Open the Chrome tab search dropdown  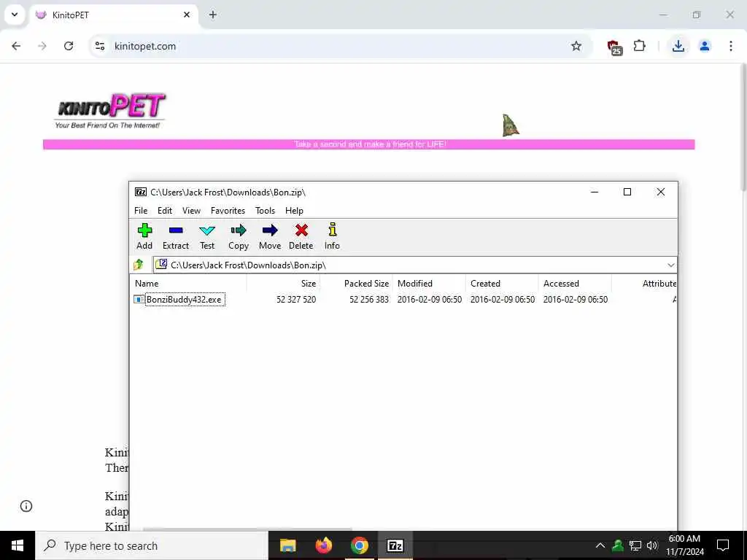tap(15, 15)
